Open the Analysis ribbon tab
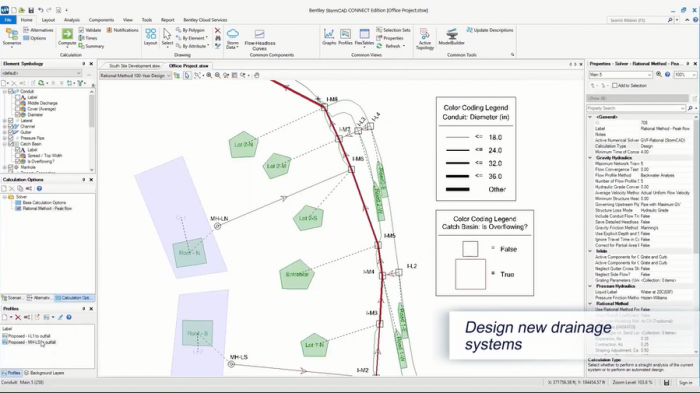The height and width of the screenshot is (393, 700). pyautogui.click(x=71, y=20)
